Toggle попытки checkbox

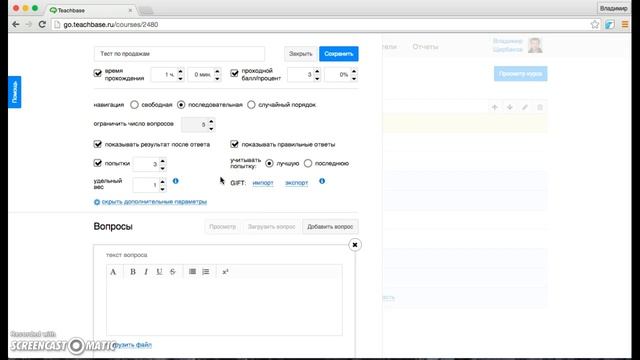pos(98,163)
